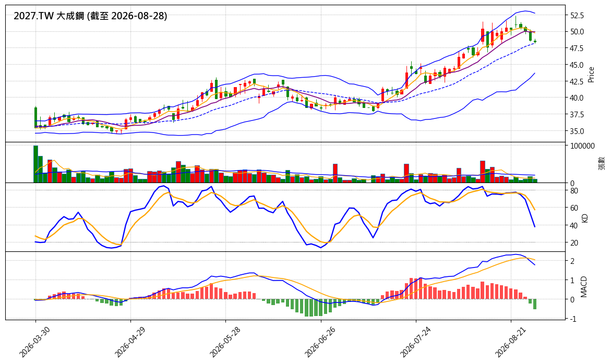Click the 50.0 price tick

pyautogui.click(x=577, y=32)
